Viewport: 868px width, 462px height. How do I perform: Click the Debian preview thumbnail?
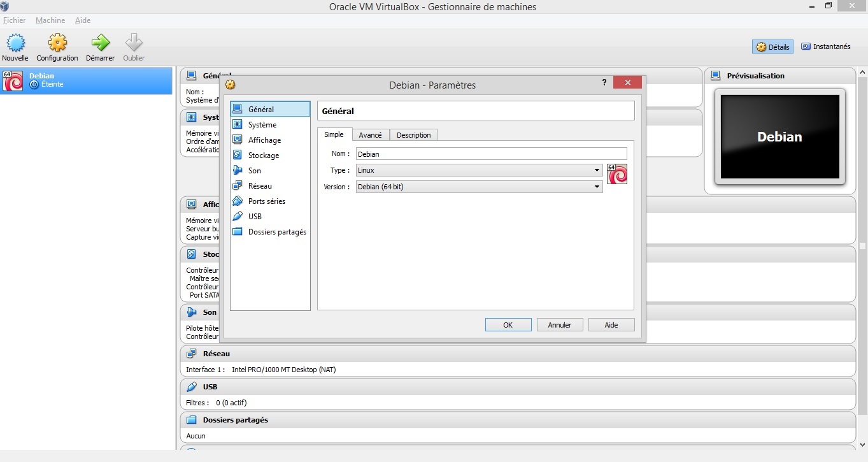[780, 137]
